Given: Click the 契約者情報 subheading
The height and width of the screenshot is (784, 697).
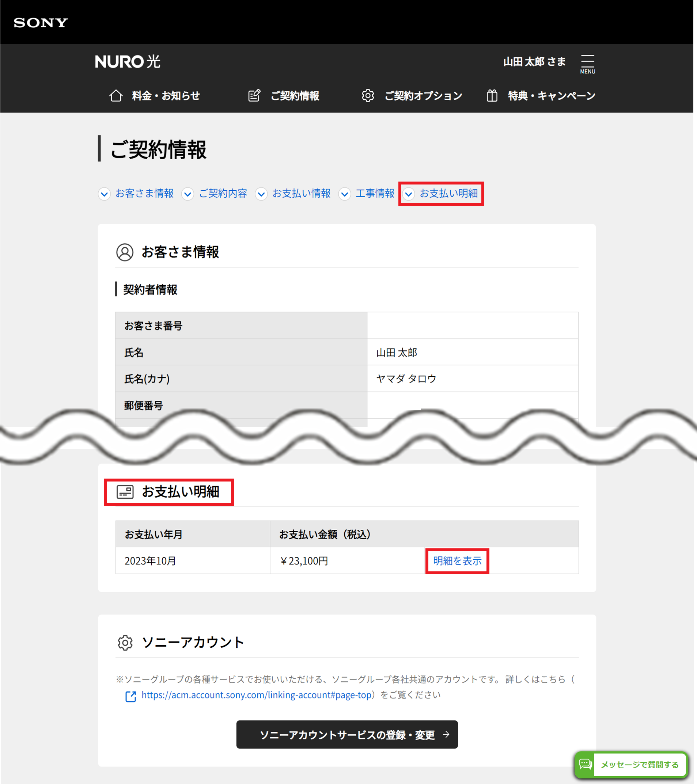Looking at the screenshot, I should [x=150, y=290].
